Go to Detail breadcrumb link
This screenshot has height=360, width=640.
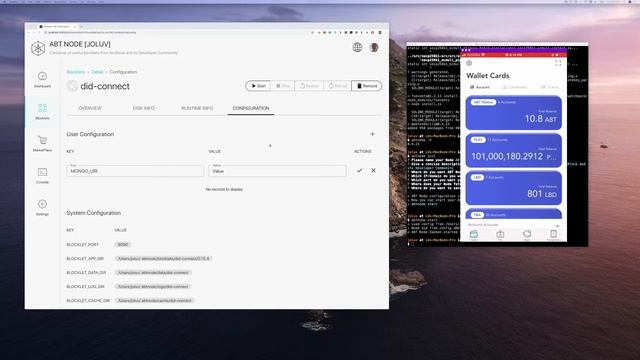[x=97, y=72]
